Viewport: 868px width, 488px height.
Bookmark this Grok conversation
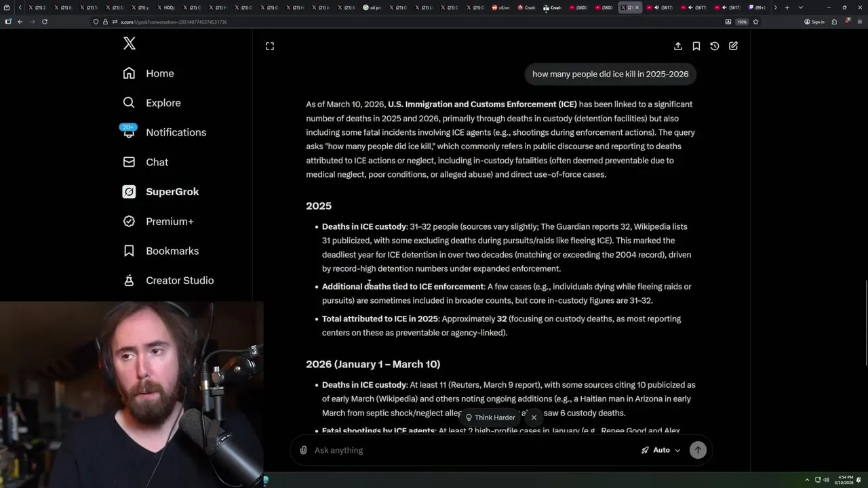point(696,46)
